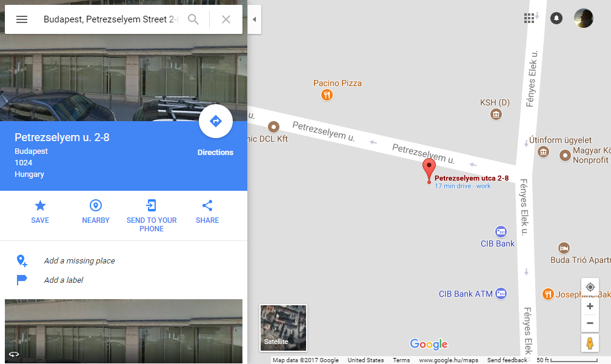611x364 pixels.
Task: Switch to Satellite view
Action: click(283, 328)
